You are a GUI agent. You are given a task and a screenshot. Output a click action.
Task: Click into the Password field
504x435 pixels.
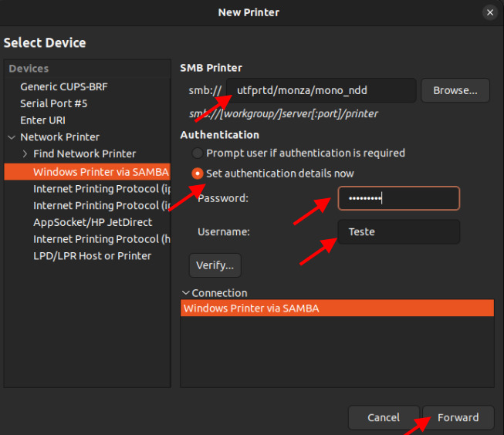[x=398, y=198]
